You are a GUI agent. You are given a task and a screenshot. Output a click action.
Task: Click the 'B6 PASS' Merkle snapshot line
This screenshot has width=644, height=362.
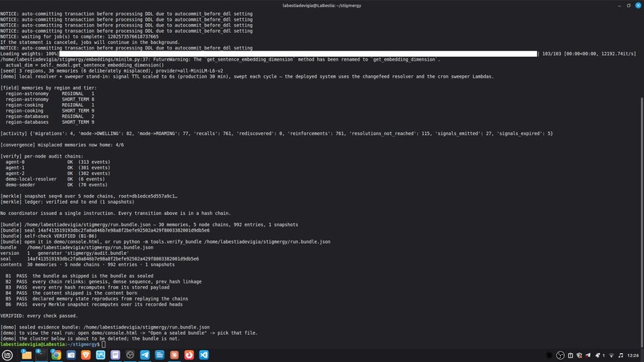(94, 304)
